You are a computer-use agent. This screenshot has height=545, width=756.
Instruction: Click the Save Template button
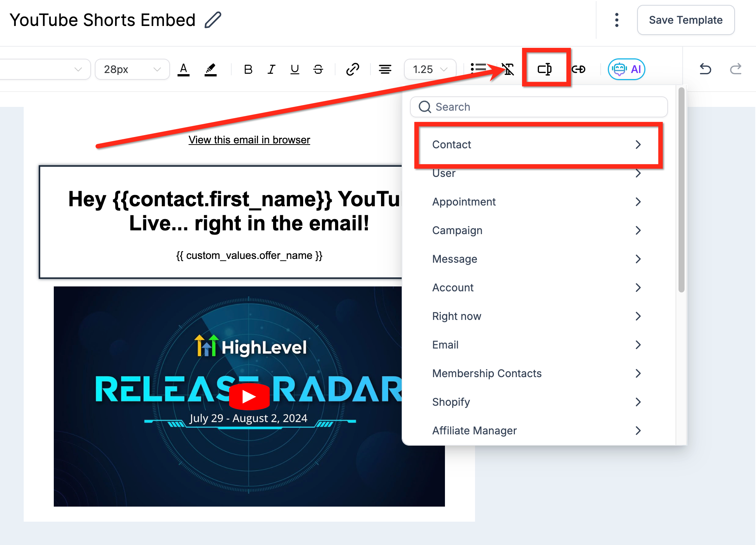685,20
